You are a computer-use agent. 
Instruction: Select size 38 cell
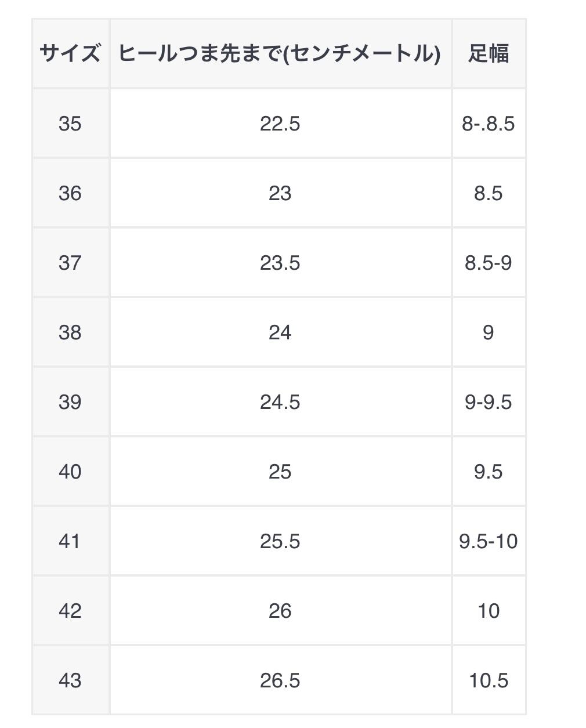tap(70, 332)
